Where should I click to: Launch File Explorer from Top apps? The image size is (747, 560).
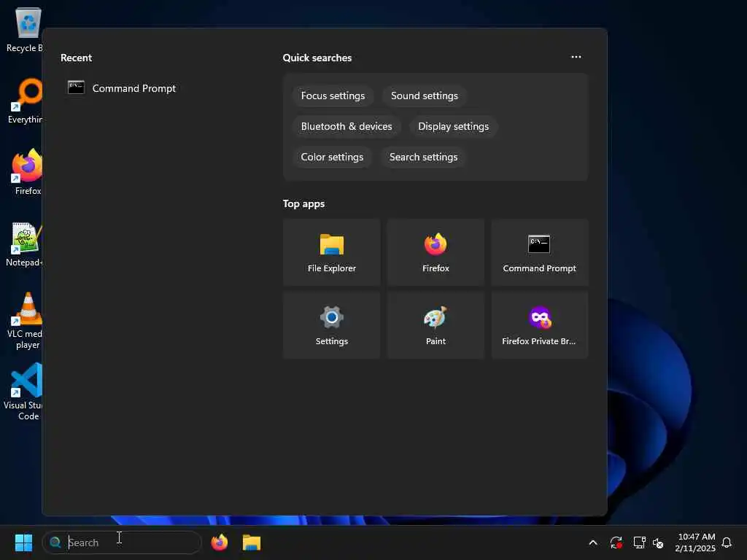[x=332, y=252]
